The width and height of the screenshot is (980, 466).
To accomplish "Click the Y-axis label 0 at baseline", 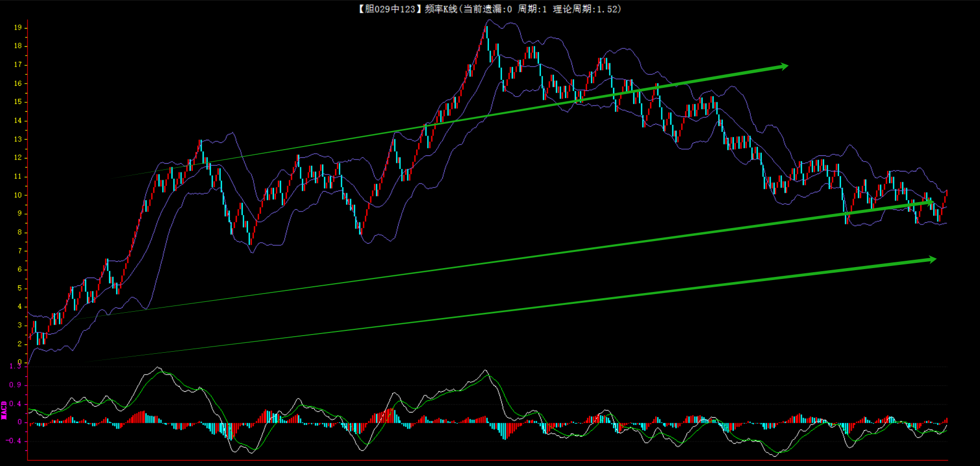I will click(x=20, y=362).
